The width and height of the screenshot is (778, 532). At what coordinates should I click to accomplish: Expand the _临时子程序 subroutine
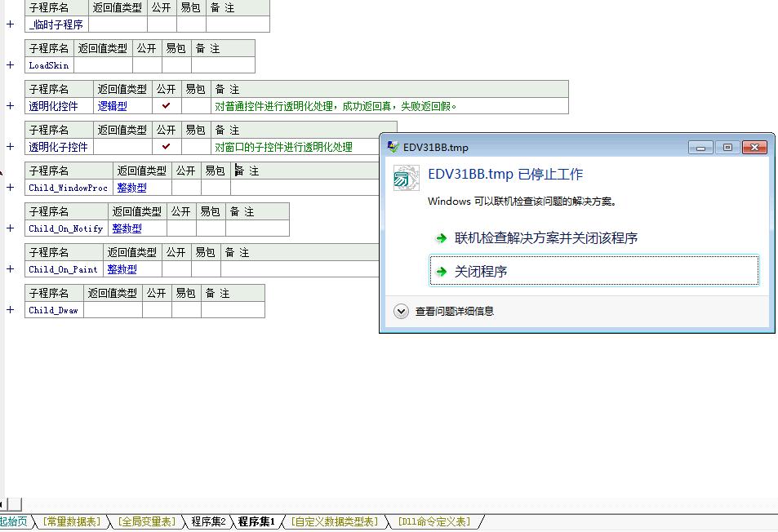[x=10, y=24]
